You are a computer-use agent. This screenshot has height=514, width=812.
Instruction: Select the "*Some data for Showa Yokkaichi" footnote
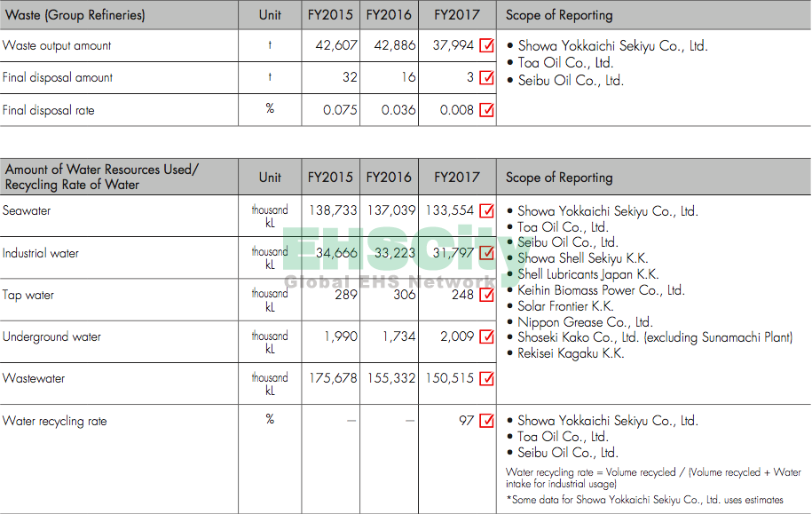coord(645,500)
